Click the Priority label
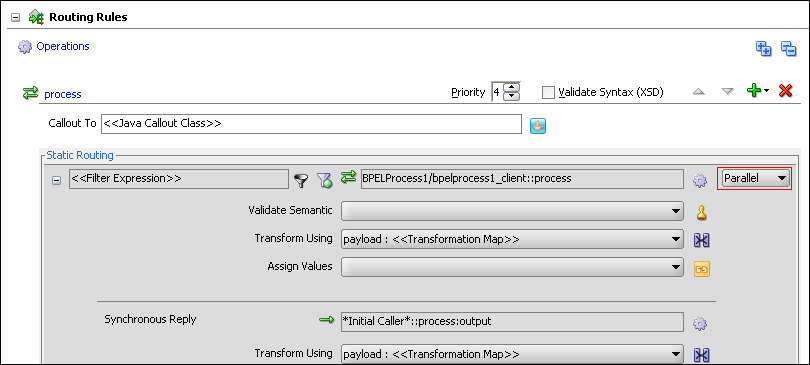The image size is (810, 365). [468, 92]
